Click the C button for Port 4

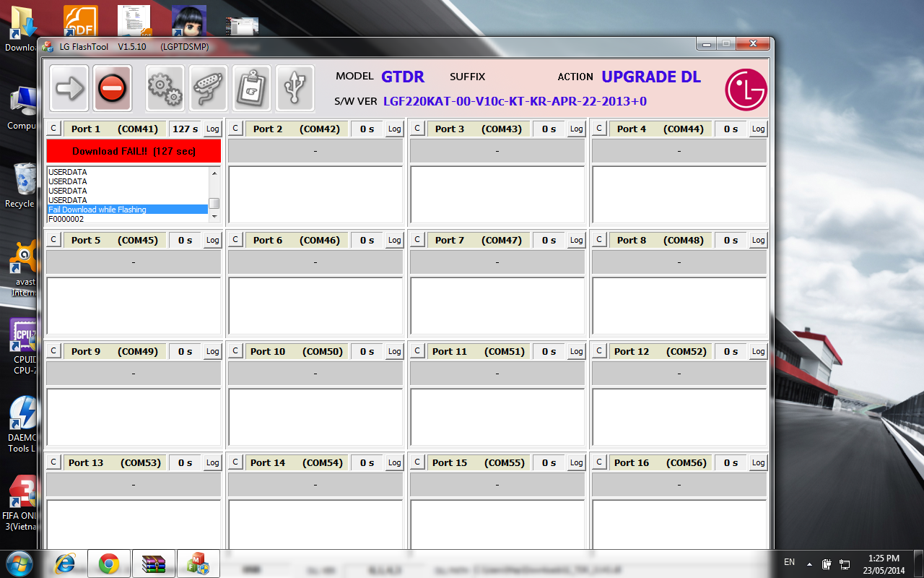click(x=599, y=129)
